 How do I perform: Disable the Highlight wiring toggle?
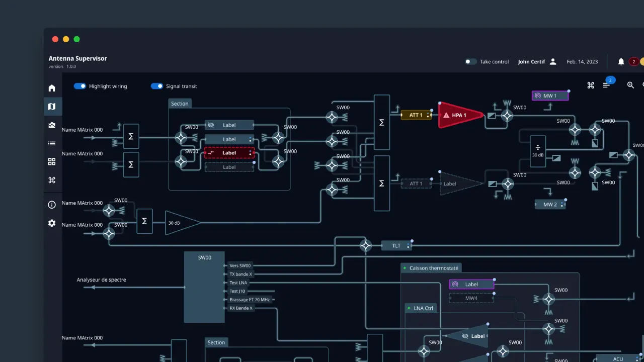click(80, 86)
